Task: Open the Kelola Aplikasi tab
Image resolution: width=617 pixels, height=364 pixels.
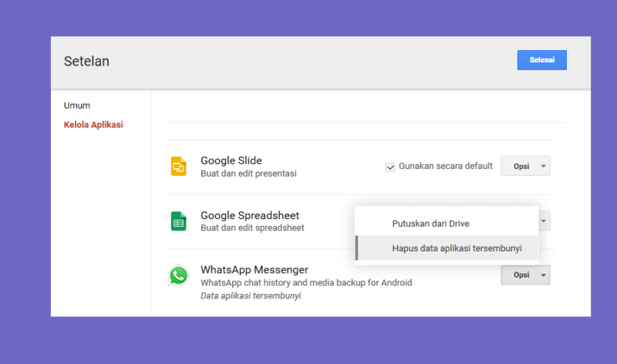Action: (93, 125)
